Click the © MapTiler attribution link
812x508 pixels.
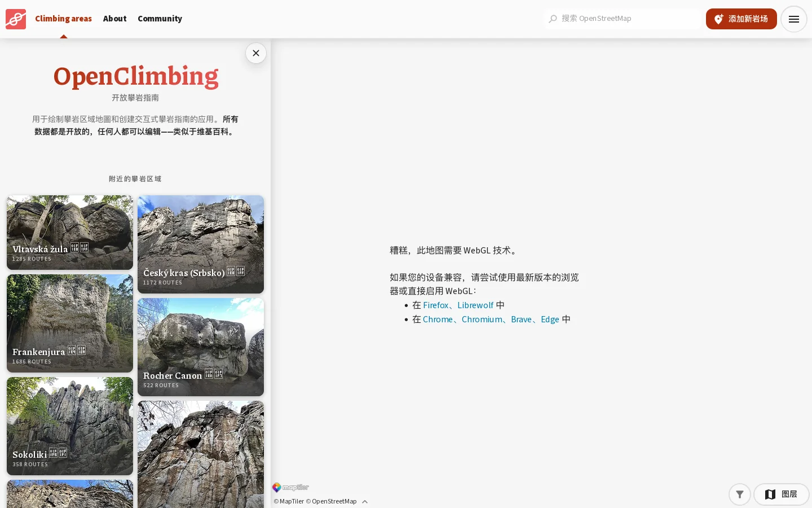click(289, 501)
